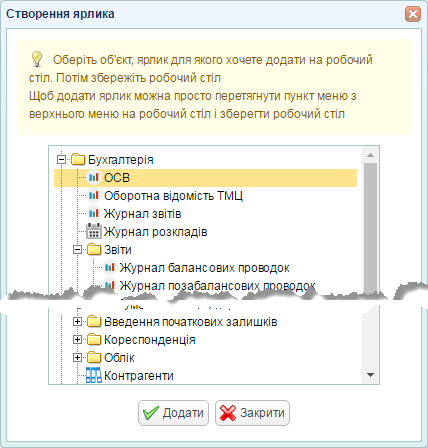Viewport: 428px width, 448px height.
Task: Expand the Введення початкових залишків folder
Action: click(77, 321)
